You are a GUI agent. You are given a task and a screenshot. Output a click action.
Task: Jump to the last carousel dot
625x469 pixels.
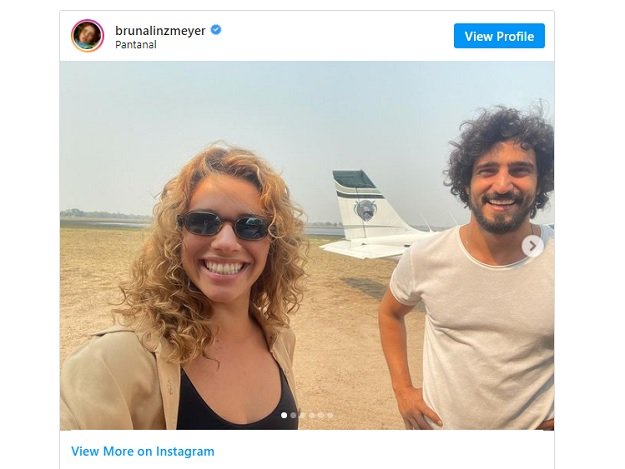[x=329, y=414]
